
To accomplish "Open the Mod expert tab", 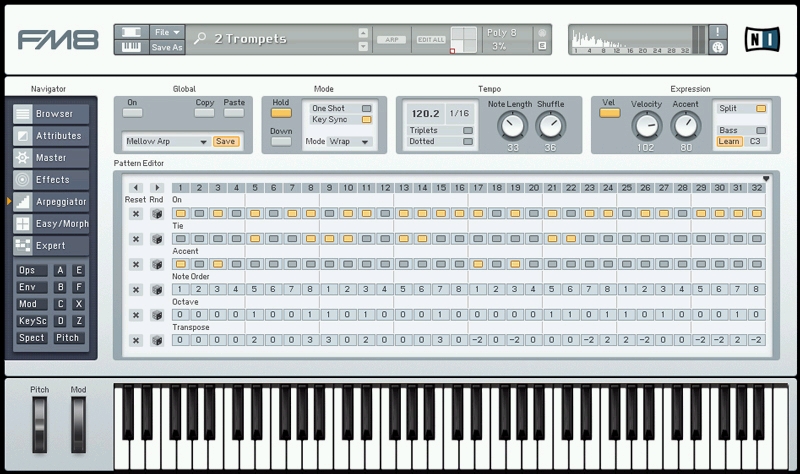I will (31, 304).
